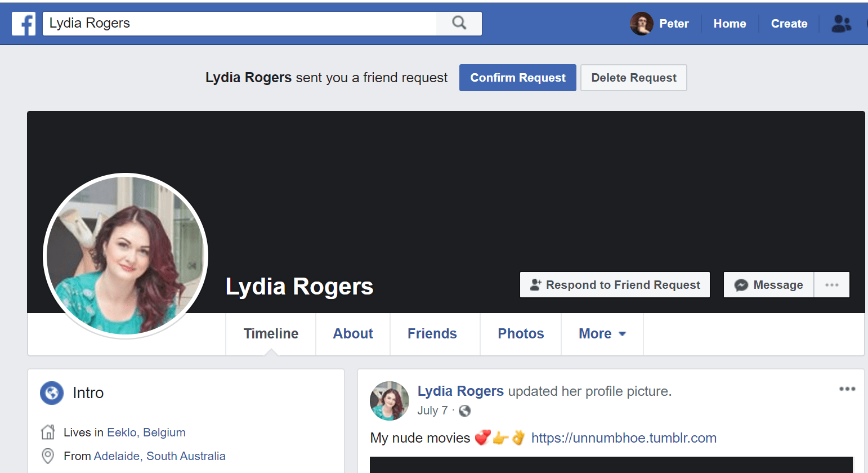Image resolution: width=868 pixels, height=473 pixels.
Task: Open the Eeklo, Belgium link
Action: [x=146, y=432]
